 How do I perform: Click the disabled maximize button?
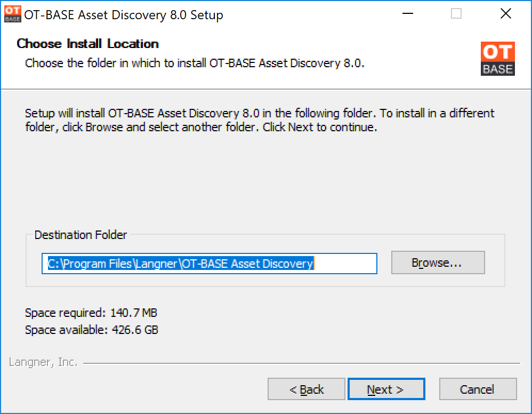click(x=456, y=14)
